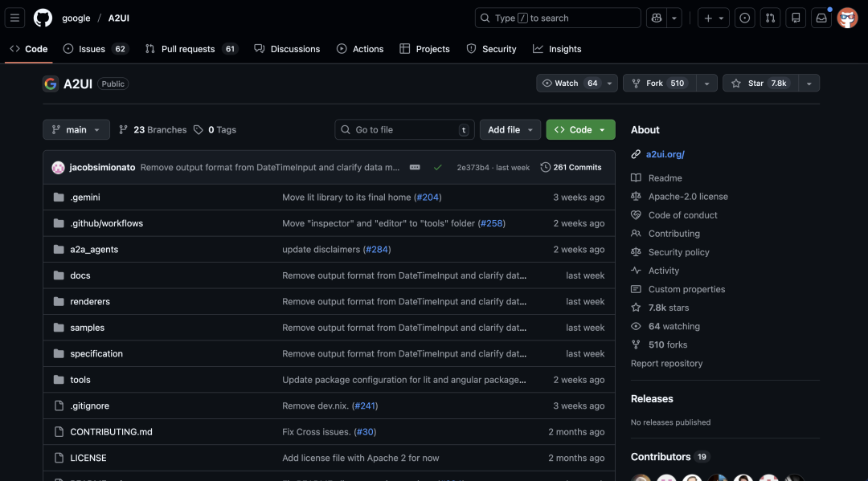Screen dimensions: 868x481
Task: Open commit hash 2e373b4
Action: [x=473, y=168]
